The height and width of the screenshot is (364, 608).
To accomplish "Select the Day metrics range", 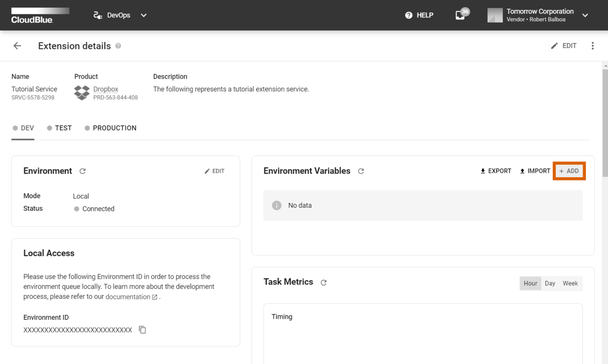I will 550,283.
